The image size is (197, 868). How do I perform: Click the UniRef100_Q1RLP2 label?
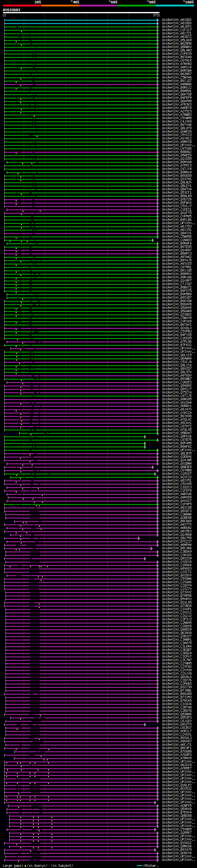[x=177, y=785]
